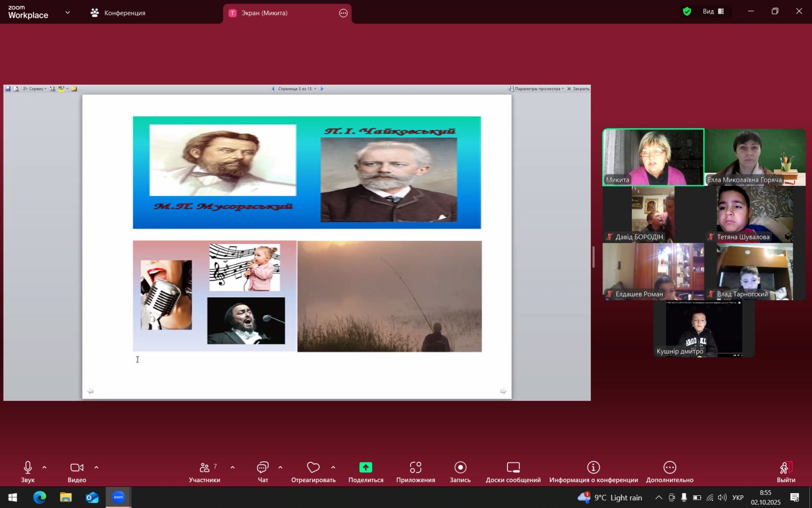
Task: Toggle the microphone Звук button
Action: [x=28, y=471]
